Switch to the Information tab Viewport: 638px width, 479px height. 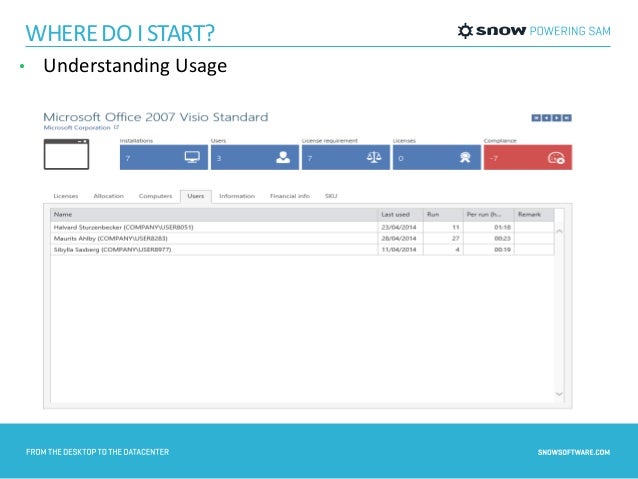coord(237,196)
